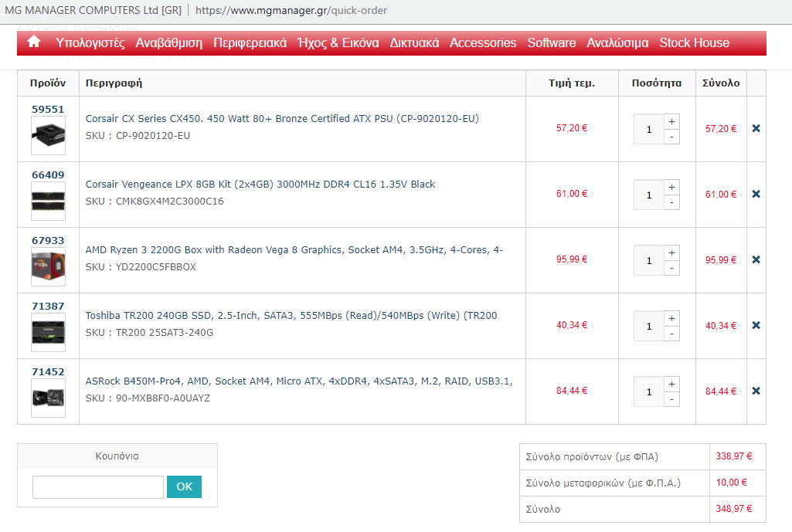Delete the ASRock B450M-Pro4 row
Screen dimensions: 792x532
756,391
